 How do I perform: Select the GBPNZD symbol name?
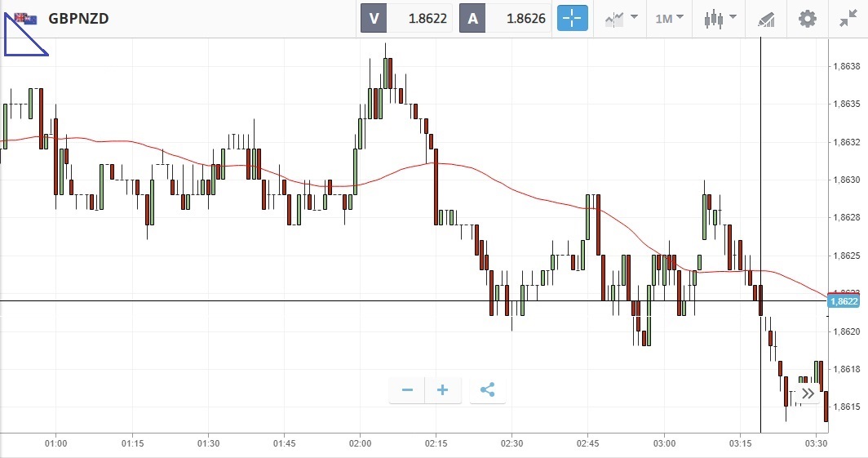(79, 18)
